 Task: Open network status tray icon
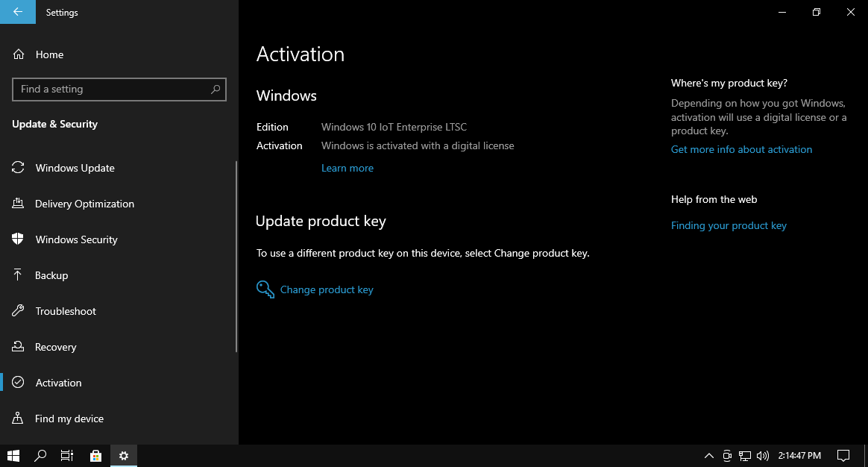745,456
